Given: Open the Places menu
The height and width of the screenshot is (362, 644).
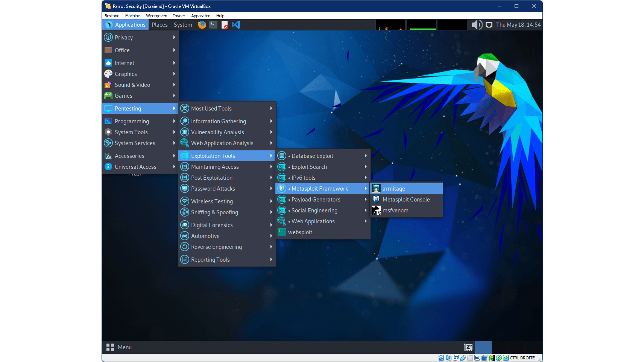Looking at the screenshot, I should point(159,25).
